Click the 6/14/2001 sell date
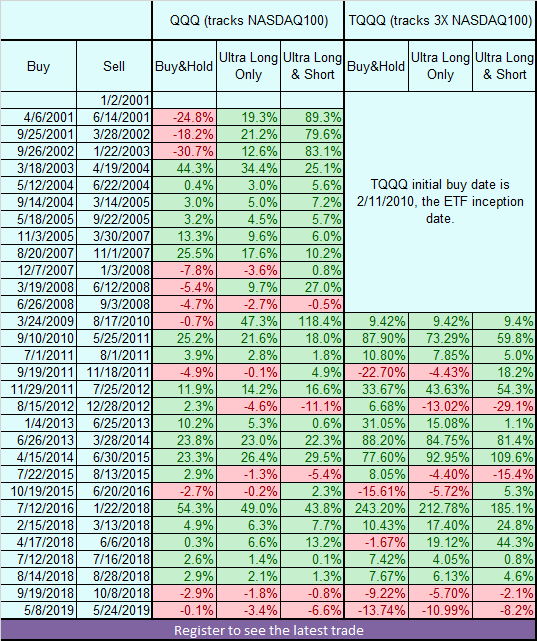This screenshot has width=537, height=641. pos(114,117)
